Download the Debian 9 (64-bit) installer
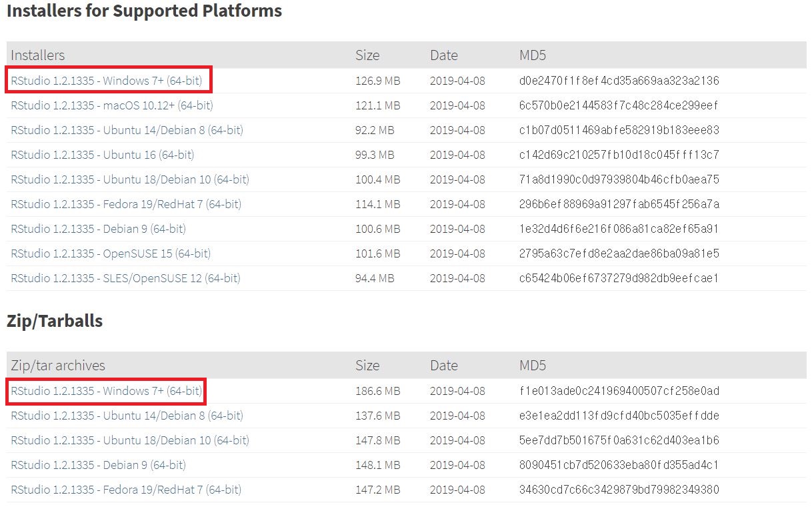812x507 pixels. point(98,229)
